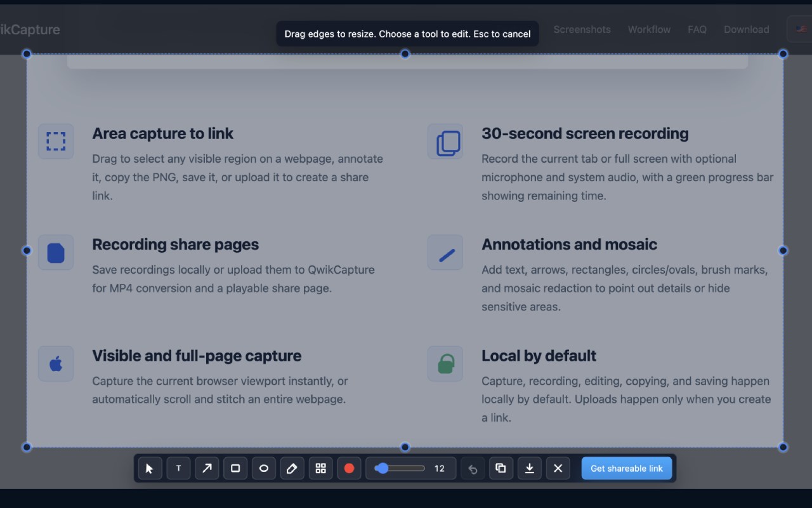The image size is (812, 508).
Task: Open the FAQ nav link
Action: 697,29
